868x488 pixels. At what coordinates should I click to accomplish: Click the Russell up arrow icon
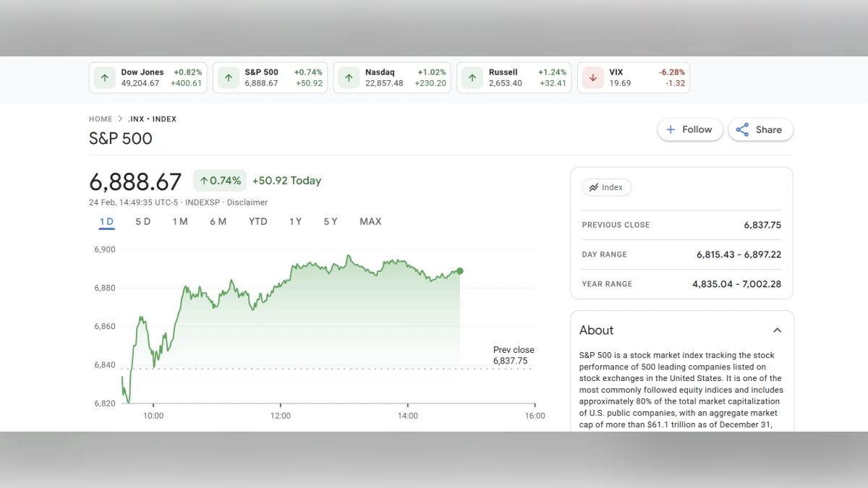coord(471,77)
